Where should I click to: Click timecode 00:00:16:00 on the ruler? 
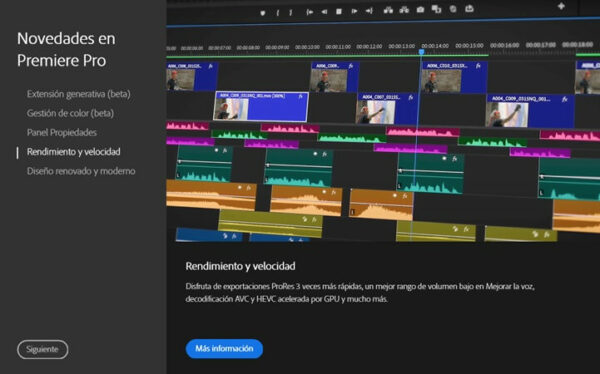tap(505, 45)
